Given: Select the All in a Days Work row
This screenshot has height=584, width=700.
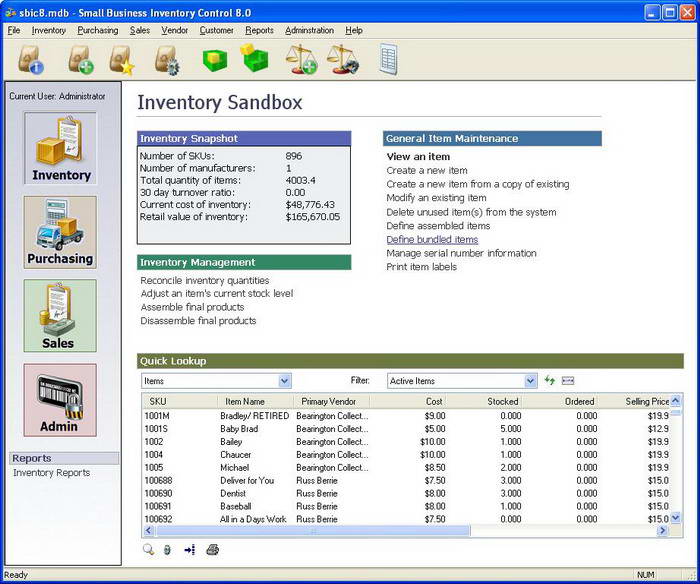Looking at the screenshot, I should [406, 519].
